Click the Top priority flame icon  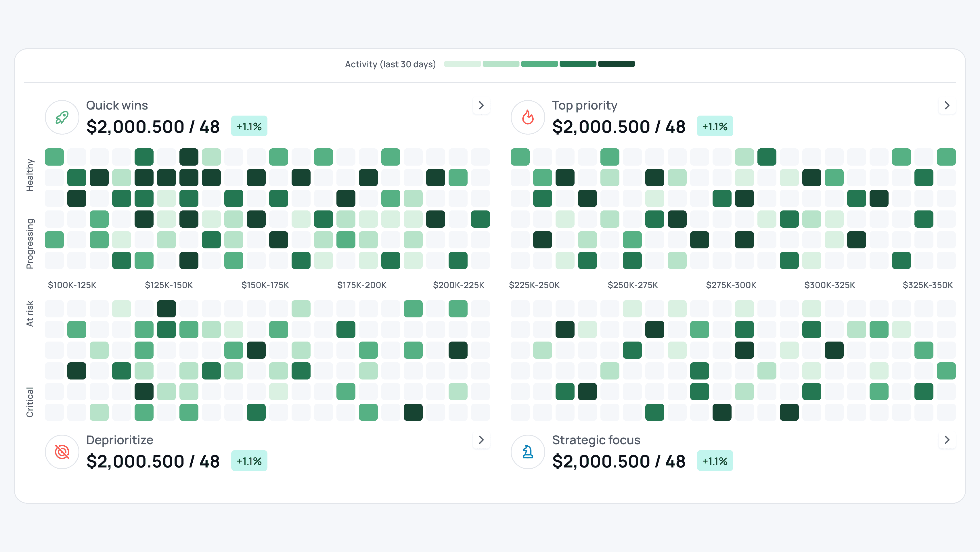528,117
